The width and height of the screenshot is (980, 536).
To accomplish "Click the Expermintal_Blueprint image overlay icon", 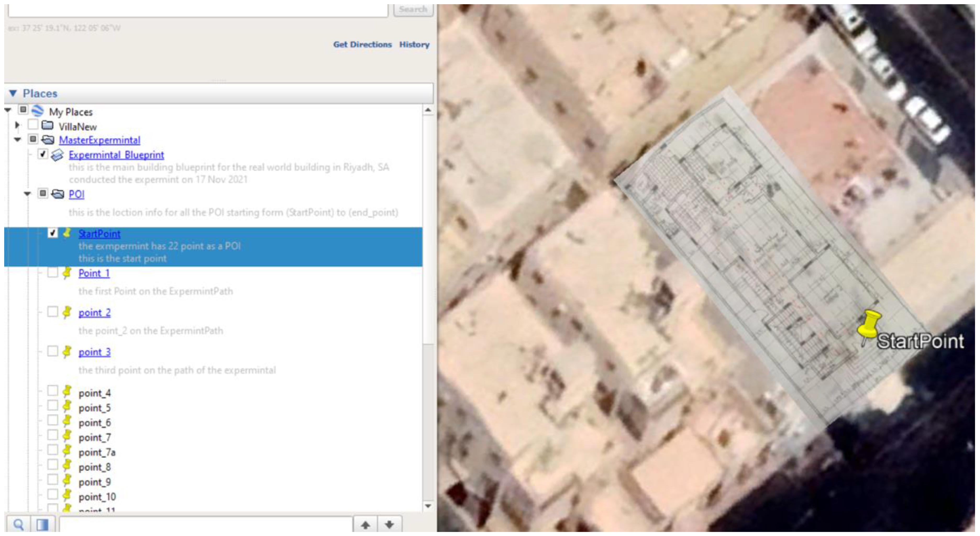I will tap(57, 155).
